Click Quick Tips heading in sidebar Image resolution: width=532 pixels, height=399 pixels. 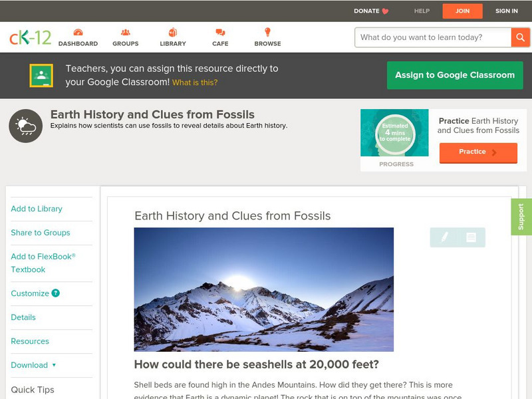point(33,390)
